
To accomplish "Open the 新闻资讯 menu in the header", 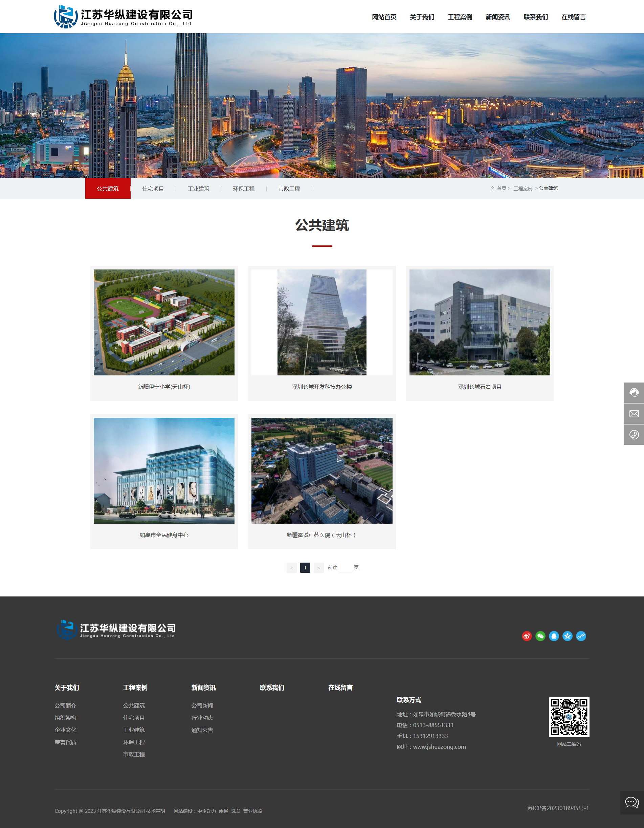I will point(497,17).
